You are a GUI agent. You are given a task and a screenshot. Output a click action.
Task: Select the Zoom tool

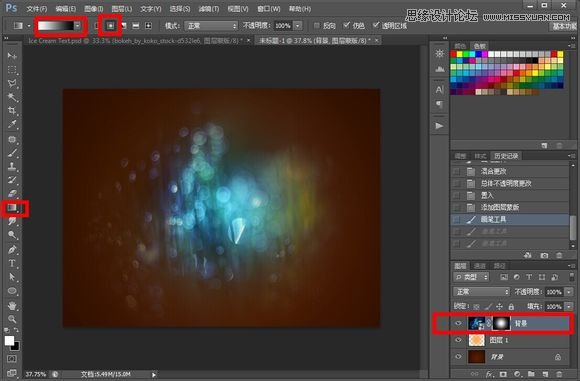click(12, 319)
